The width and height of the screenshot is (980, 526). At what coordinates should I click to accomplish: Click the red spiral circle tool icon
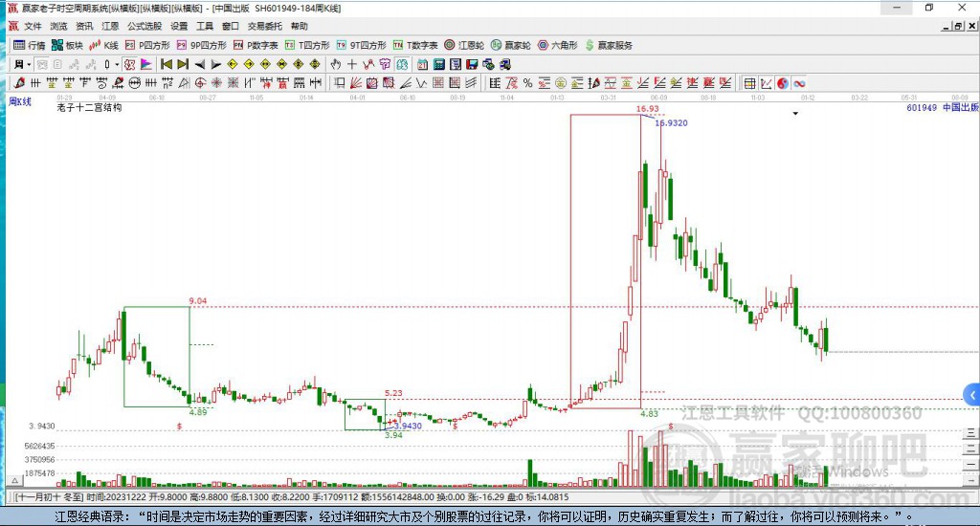(x=200, y=83)
